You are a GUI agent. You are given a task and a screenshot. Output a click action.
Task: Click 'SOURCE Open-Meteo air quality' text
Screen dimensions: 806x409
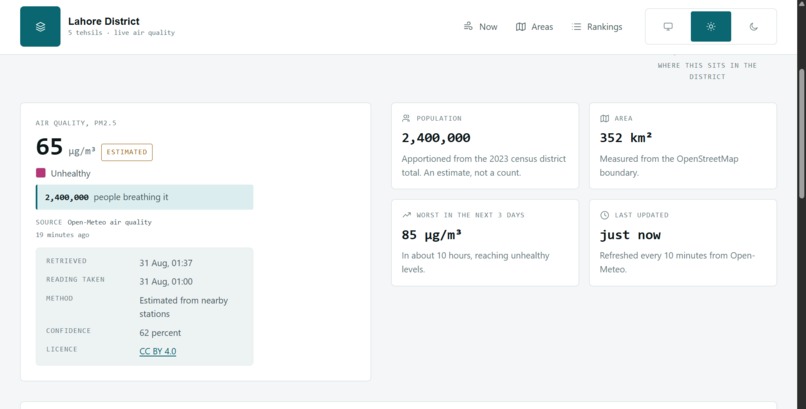click(x=94, y=222)
